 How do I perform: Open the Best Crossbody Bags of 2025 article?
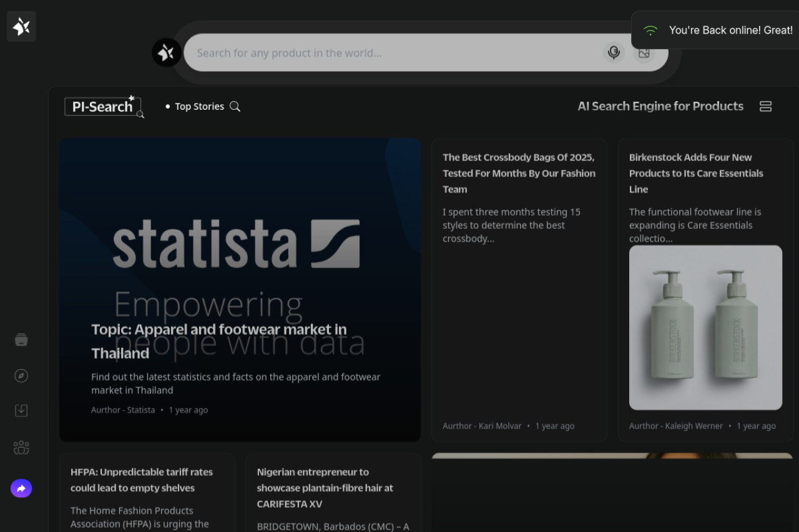click(519, 173)
